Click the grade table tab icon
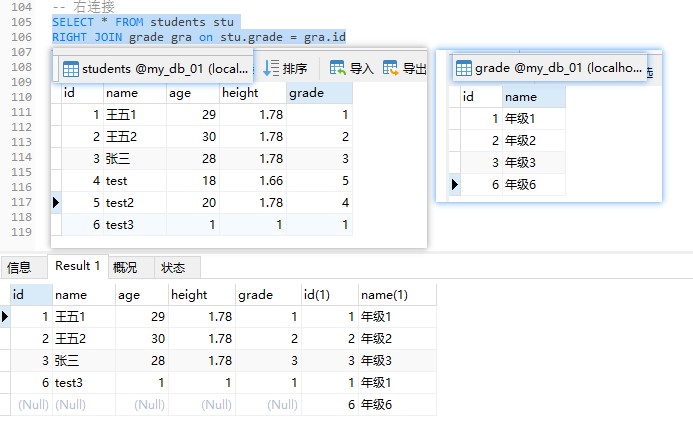The height and width of the screenshot is (426, 693). [x=464, y=68]
